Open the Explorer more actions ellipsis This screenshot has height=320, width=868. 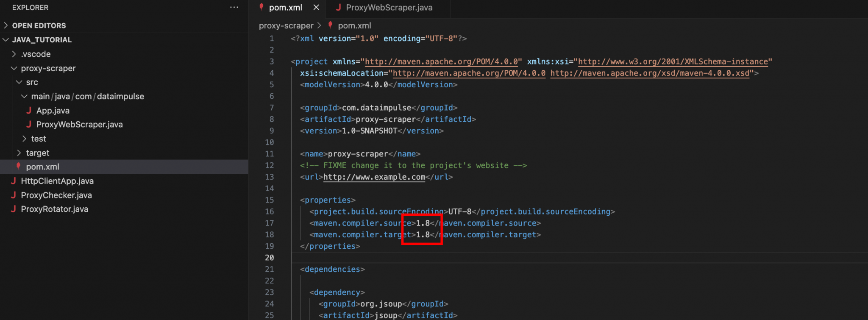(234, 7)
